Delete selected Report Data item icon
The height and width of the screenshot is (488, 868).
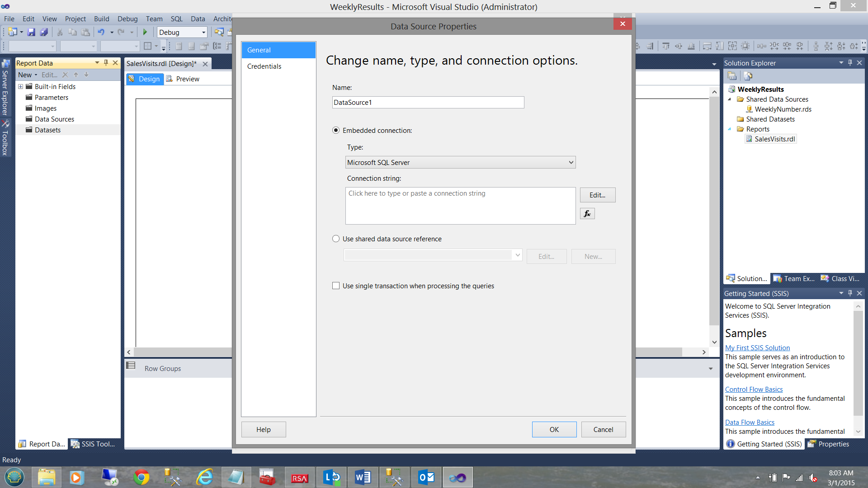65,75
